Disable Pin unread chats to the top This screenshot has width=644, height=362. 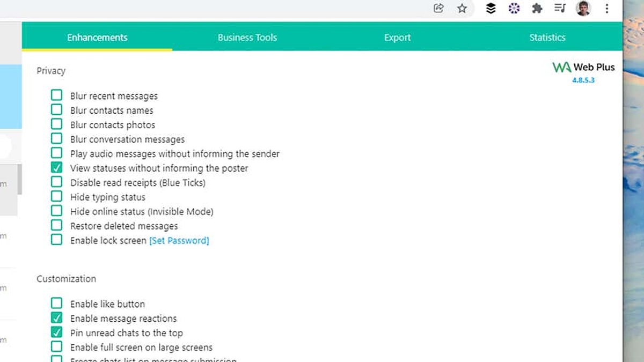click(x=56, y=333)
